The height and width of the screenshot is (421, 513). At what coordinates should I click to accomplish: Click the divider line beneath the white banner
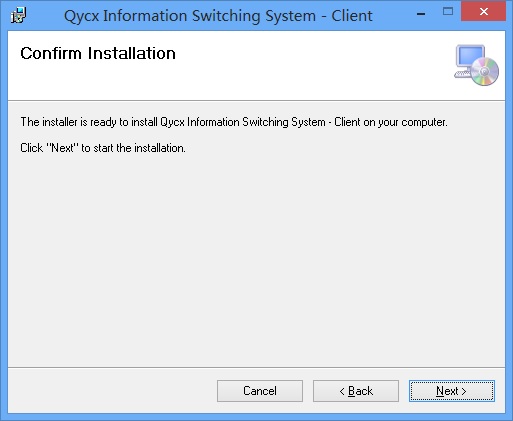pos(256,100)
